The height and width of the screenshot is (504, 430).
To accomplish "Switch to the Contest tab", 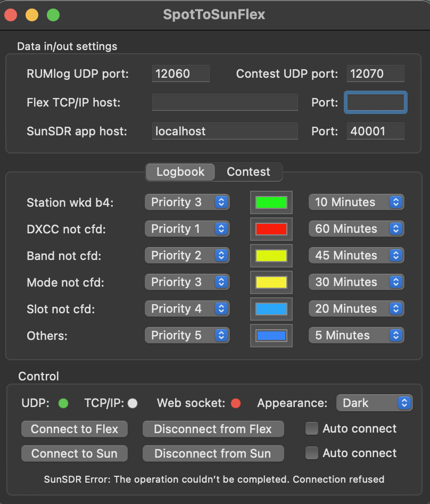I will 248,172.
